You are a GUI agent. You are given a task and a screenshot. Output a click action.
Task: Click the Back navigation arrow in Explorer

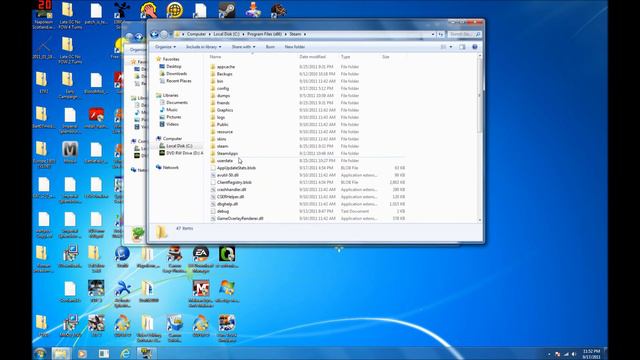(154, 35)
